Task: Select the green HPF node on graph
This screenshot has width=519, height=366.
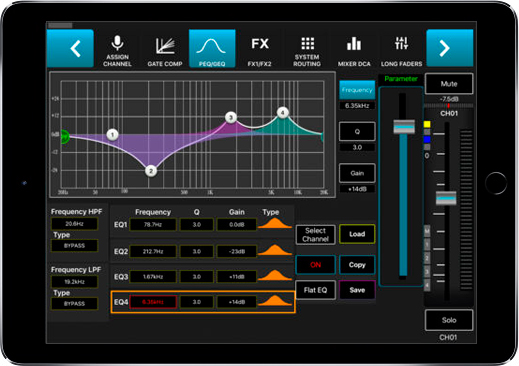Action: [x=65, y=137]
